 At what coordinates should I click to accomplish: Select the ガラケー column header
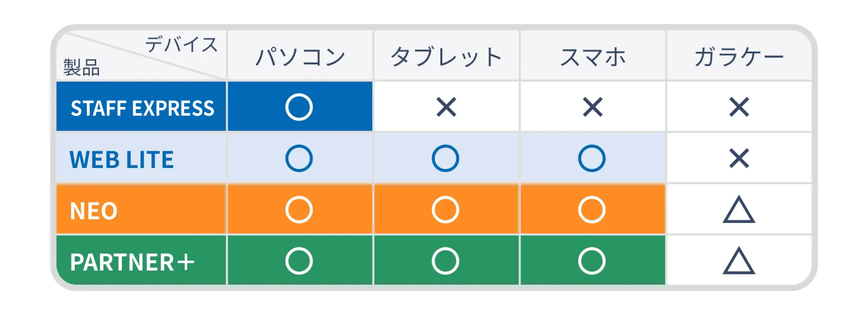coord(739,56)
